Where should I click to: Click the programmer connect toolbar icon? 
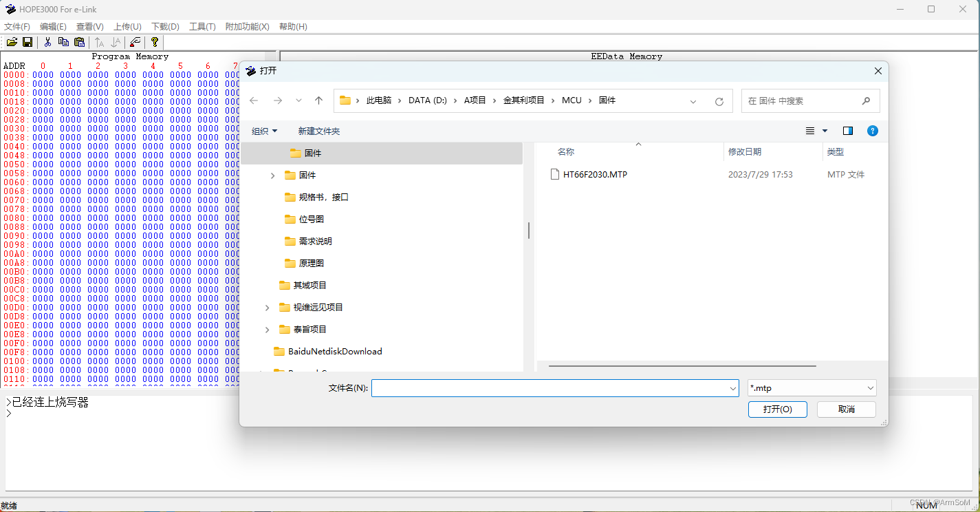[x=135, y=42]
